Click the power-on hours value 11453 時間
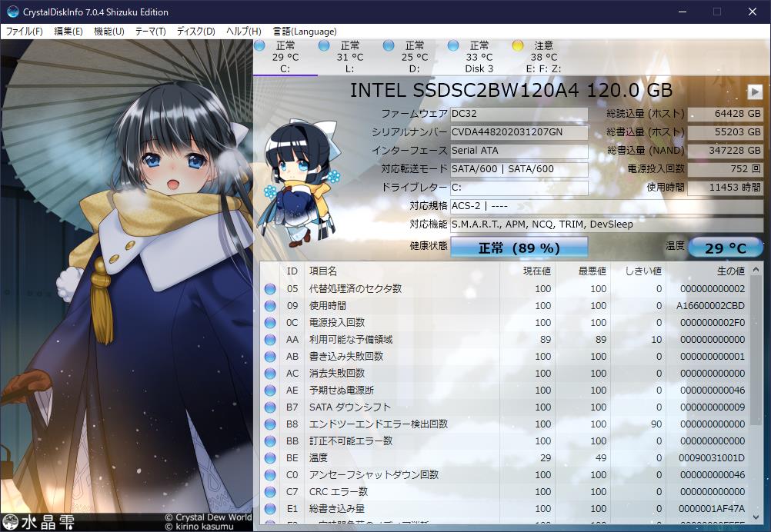The width and height of the screenshot is (771, 532). point(726,188)
